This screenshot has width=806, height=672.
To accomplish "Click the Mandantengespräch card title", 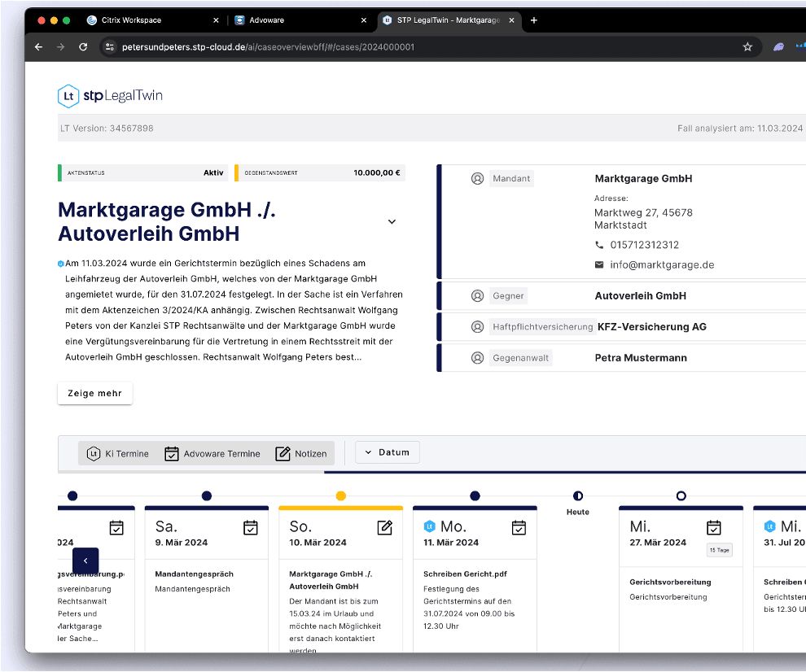I will 195,574.
